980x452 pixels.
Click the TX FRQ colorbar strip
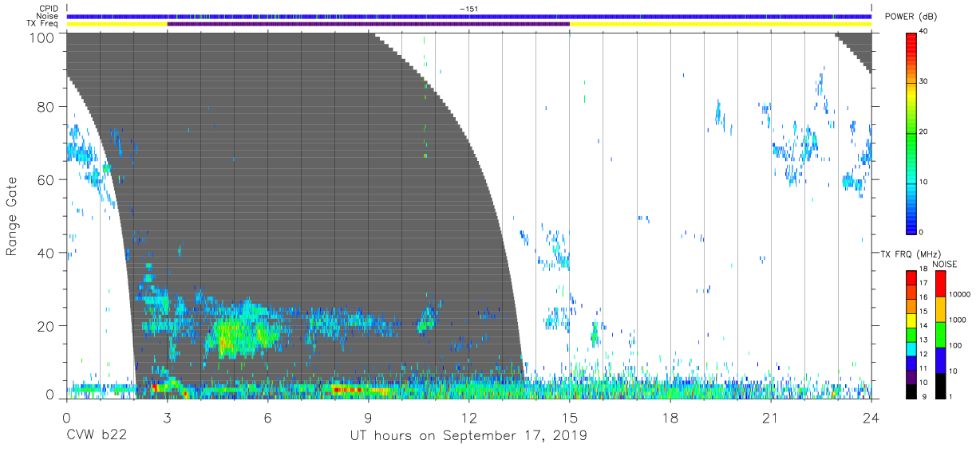(x=911, y=334)
